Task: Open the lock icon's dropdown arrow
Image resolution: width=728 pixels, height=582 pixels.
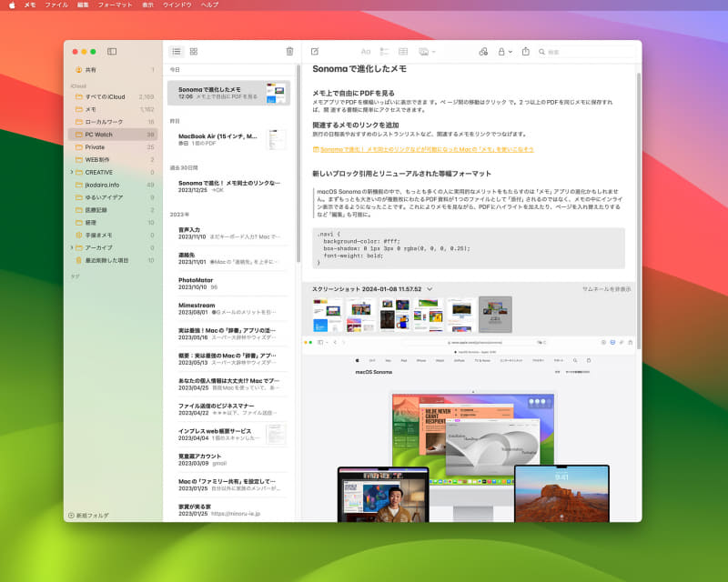Action: click(509, 51)
